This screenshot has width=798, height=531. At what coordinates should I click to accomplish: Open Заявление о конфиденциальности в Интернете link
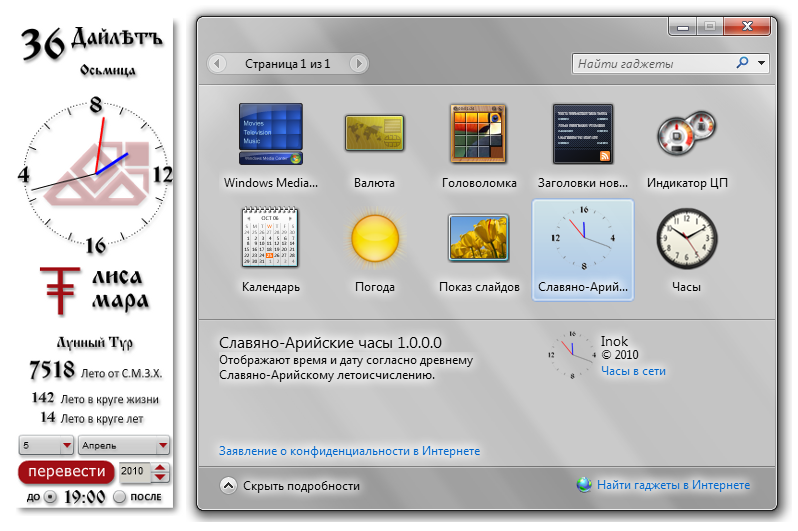click(x=349, y=451)
